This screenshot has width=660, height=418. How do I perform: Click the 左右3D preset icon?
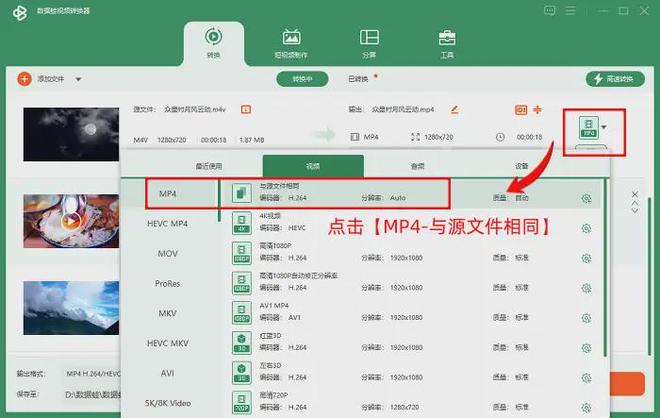point(242,373)
